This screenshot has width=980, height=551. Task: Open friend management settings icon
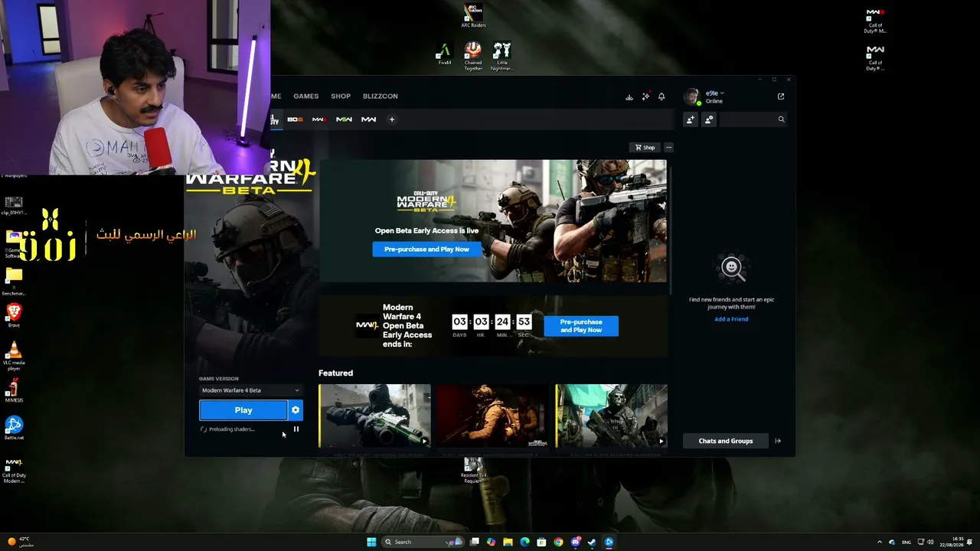click(x=709, y=119)
